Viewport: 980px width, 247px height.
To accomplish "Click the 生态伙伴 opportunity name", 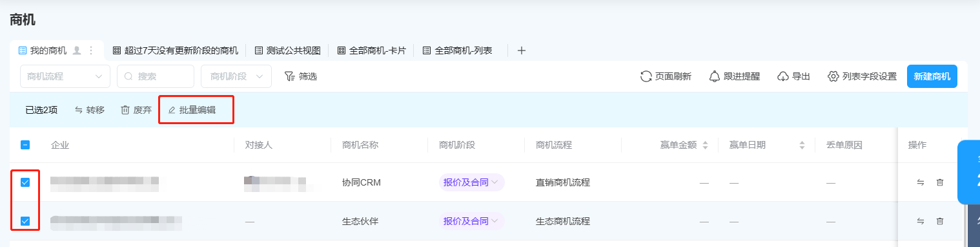I will click(360, 221).
